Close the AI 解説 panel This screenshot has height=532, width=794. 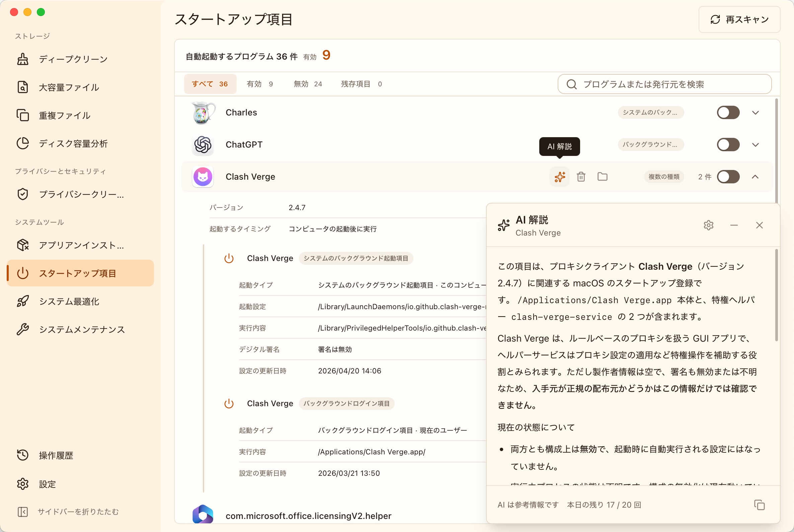pos(760,225)
